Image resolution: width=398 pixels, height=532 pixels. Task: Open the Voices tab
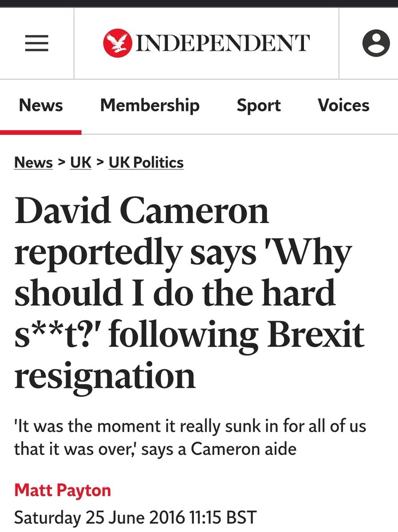click(343, 106)
